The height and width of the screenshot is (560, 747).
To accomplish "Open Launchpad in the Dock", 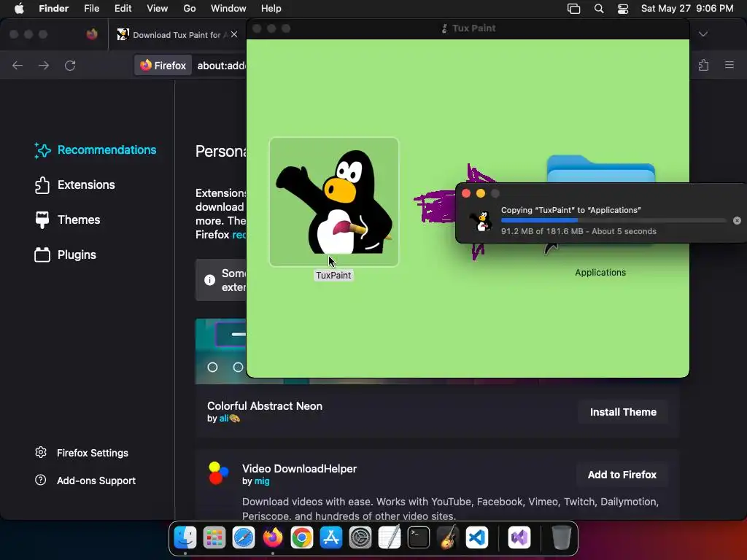I will point(214,537).
